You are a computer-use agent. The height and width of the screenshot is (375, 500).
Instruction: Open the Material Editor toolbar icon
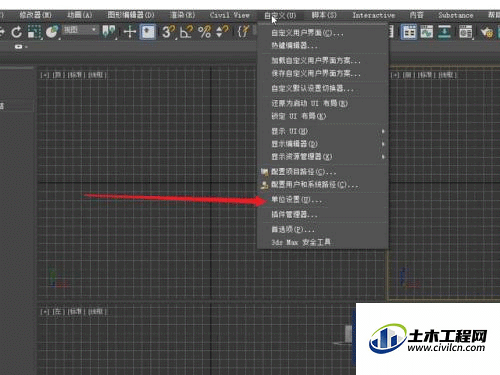tap(466, 32)
